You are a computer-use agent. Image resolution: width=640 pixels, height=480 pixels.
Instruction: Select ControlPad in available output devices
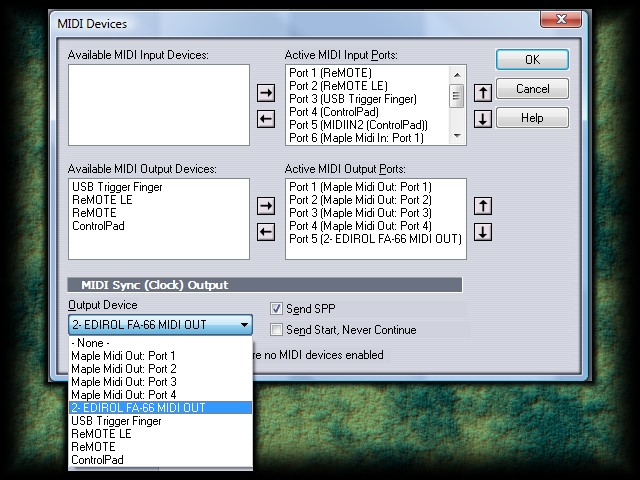(159, 226)
